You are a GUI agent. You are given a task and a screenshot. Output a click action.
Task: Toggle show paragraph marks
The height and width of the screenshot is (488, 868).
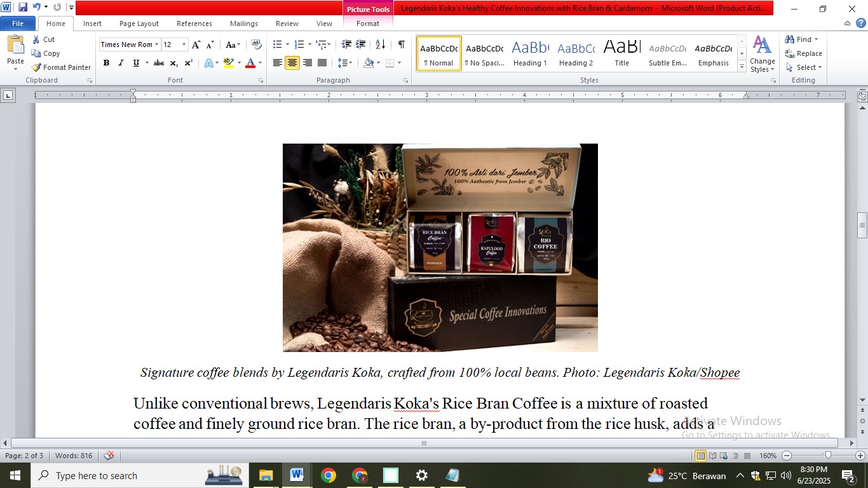tap(402, 44)
